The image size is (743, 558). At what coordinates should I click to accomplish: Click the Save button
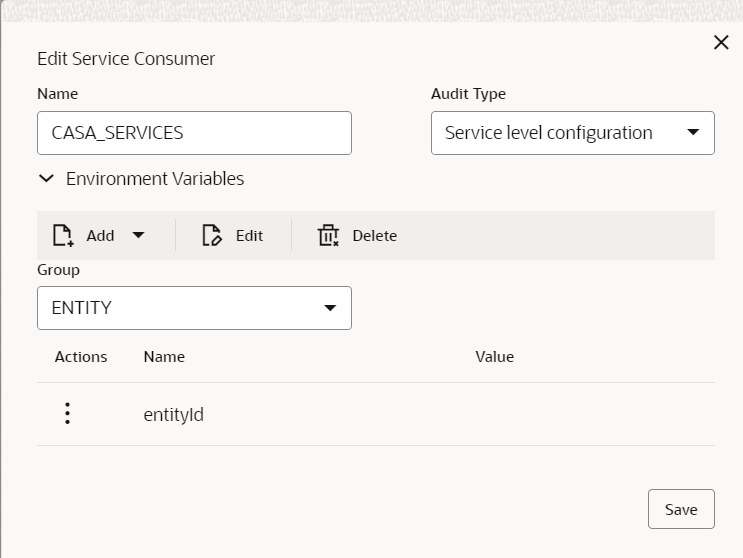(x=681, y=509)
